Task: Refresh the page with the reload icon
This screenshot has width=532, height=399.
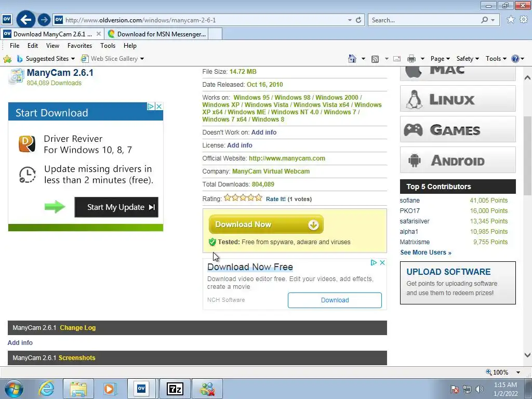Action: click(x=358, y=20)
